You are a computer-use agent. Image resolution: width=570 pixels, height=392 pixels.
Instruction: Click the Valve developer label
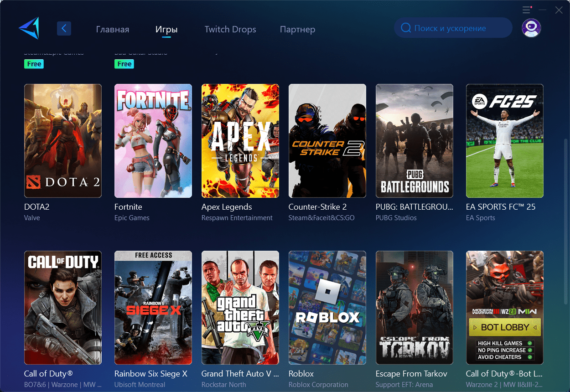pos(32,218)
